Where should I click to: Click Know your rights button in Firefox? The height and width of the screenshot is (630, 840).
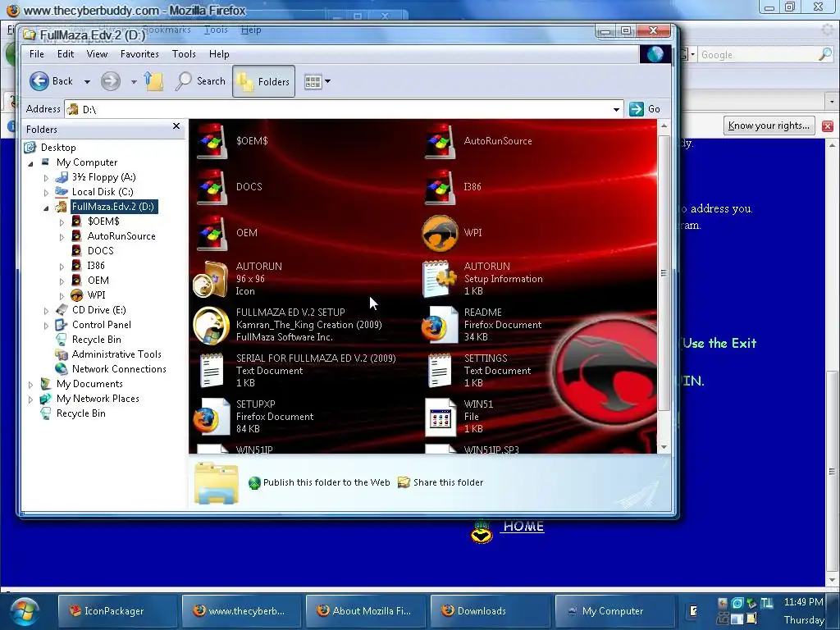(x=769, y=126)
